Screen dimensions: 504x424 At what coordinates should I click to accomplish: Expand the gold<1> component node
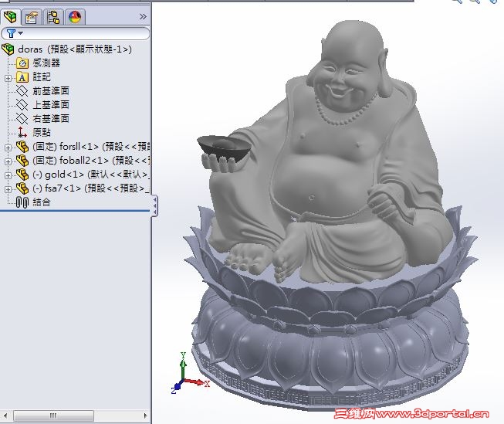pos(8,175)
